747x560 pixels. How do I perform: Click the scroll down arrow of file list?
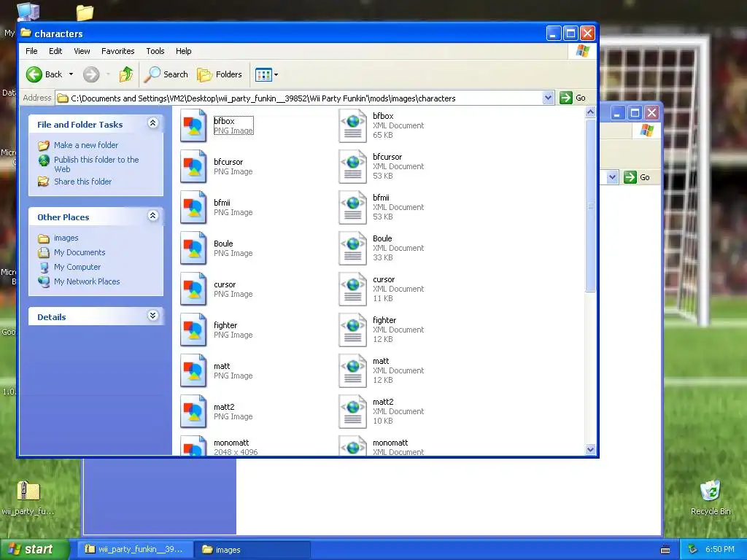tap(590, 449)
